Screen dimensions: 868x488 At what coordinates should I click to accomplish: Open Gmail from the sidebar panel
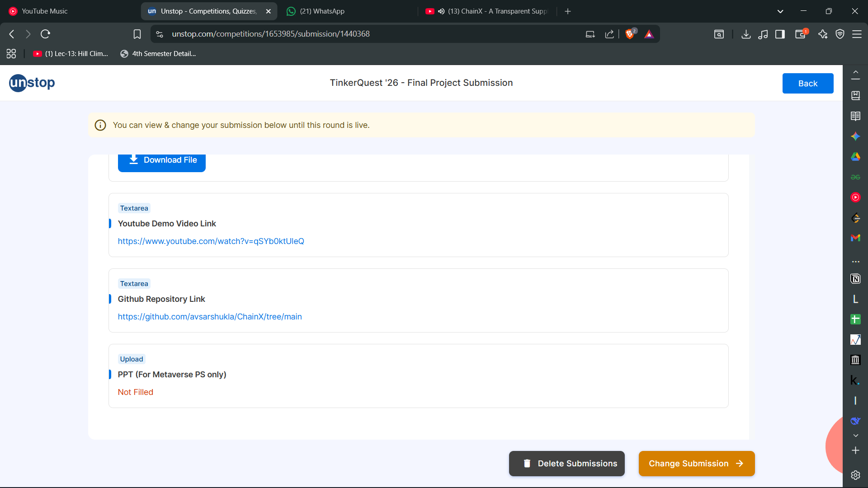pyautogui.click(x=855, y=238)
